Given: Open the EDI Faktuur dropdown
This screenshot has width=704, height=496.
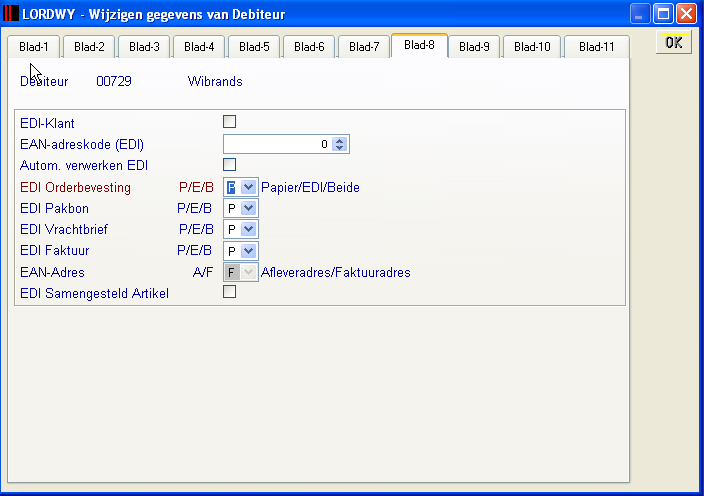Looking at the screenshot, I should [248, 250].
